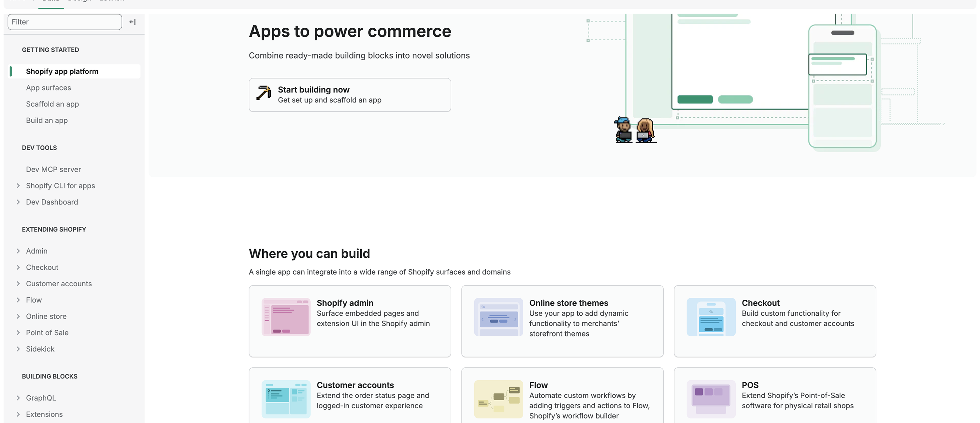Image resolution: width=980 pixels, height=423 pixels.
Task: Collapse the sidebar with the arrow icon
Action: point(132,22)
